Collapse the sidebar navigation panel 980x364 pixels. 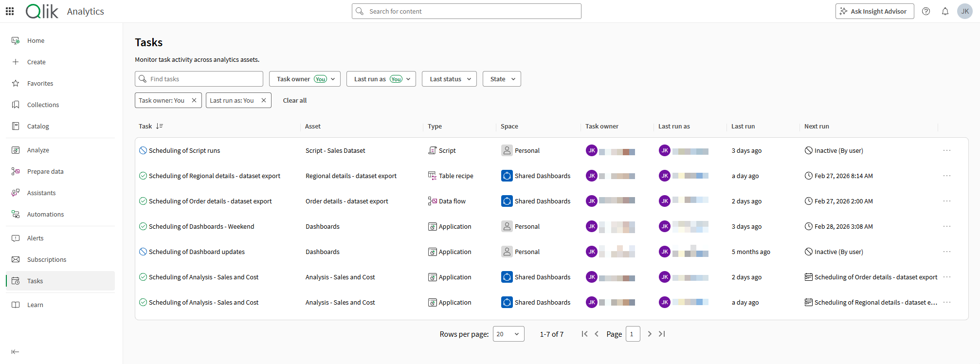15,352
